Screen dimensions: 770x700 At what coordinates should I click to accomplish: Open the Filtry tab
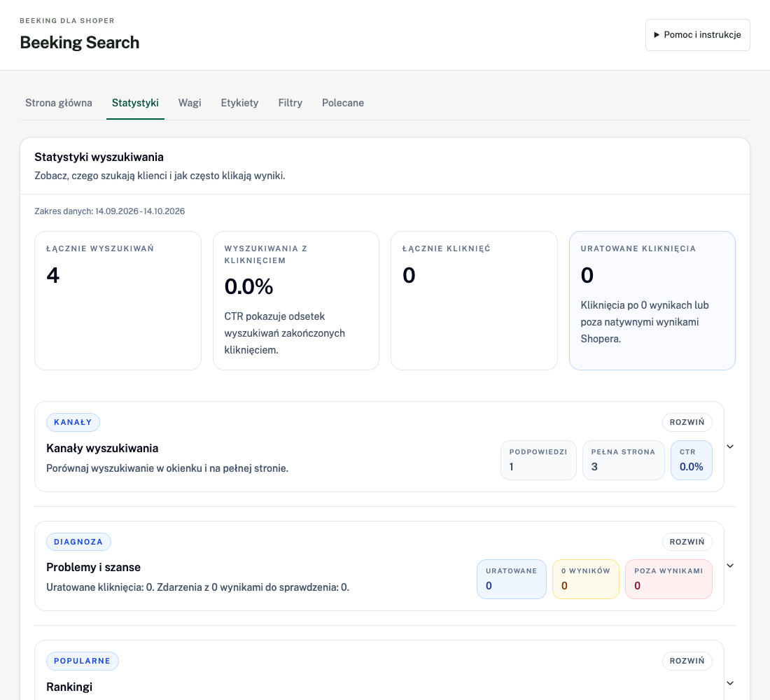point(290,103)
